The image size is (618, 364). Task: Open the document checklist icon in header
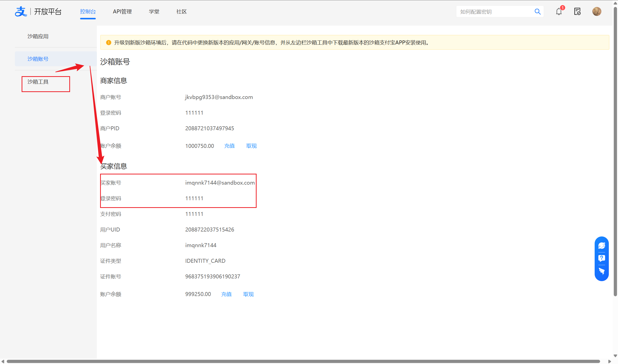click(577, 12)
